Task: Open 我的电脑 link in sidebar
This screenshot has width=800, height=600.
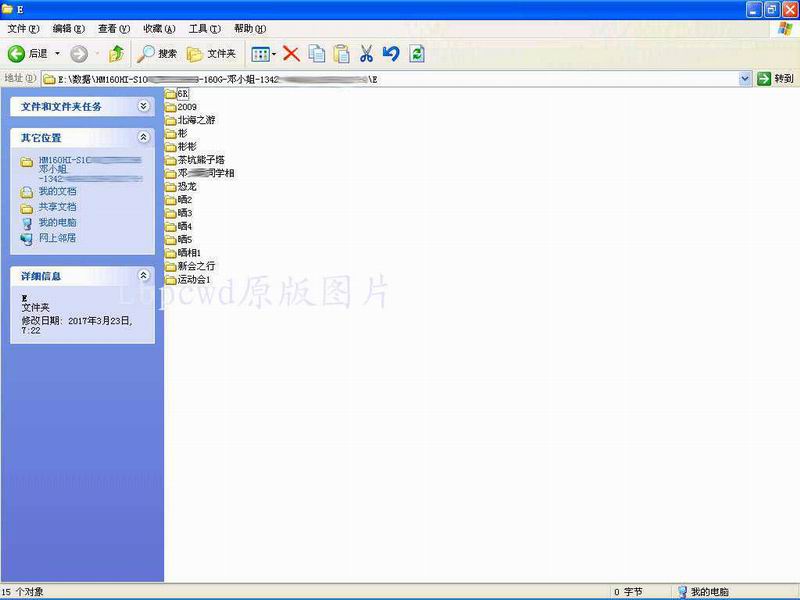Action: click(58, 222)
